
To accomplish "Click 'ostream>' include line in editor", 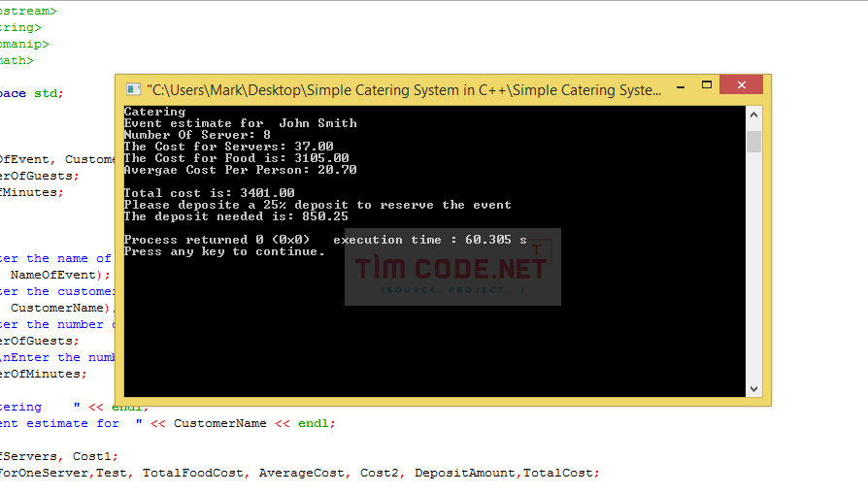I will (x=28, y=11).
